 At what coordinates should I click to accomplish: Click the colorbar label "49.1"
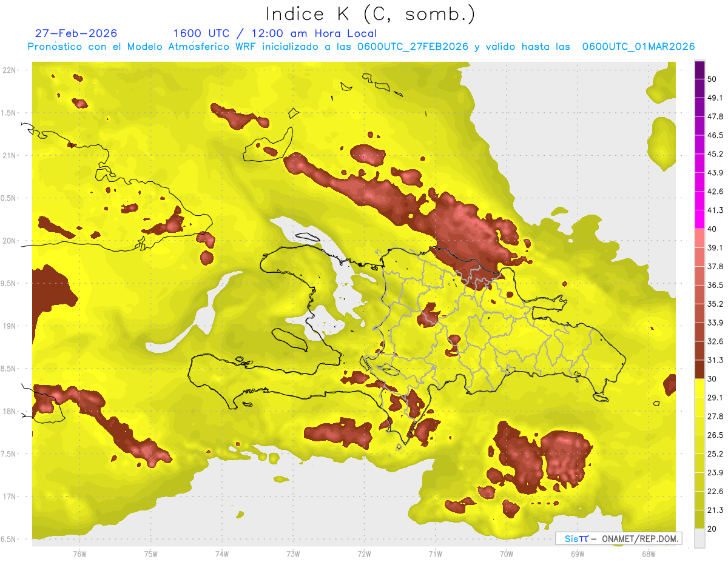click(x=715, y=98)
